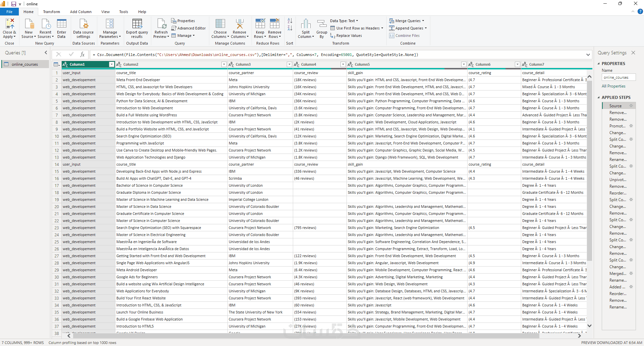This screenshot has height=346, width=644.
Task: Collapse the ribbon with the caret
Action: click(633, 11)
